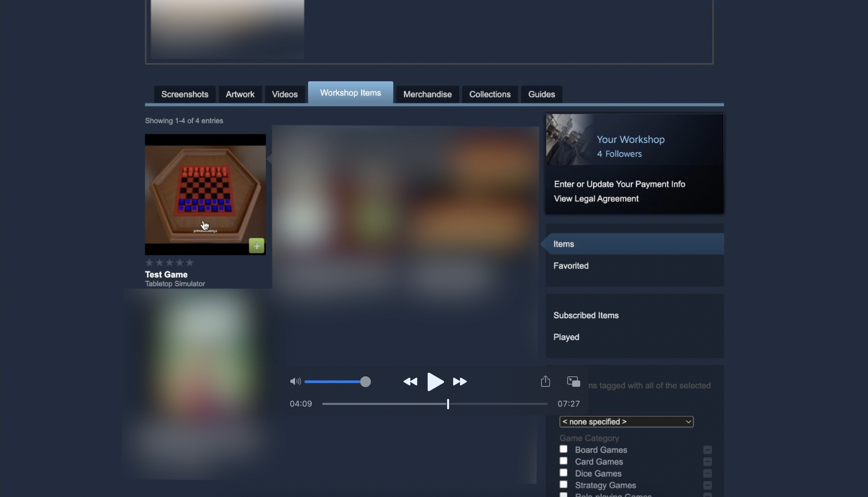Click Enter or Update Your Payment Info
Screen dimensions: 868x497
pos(619,184)
